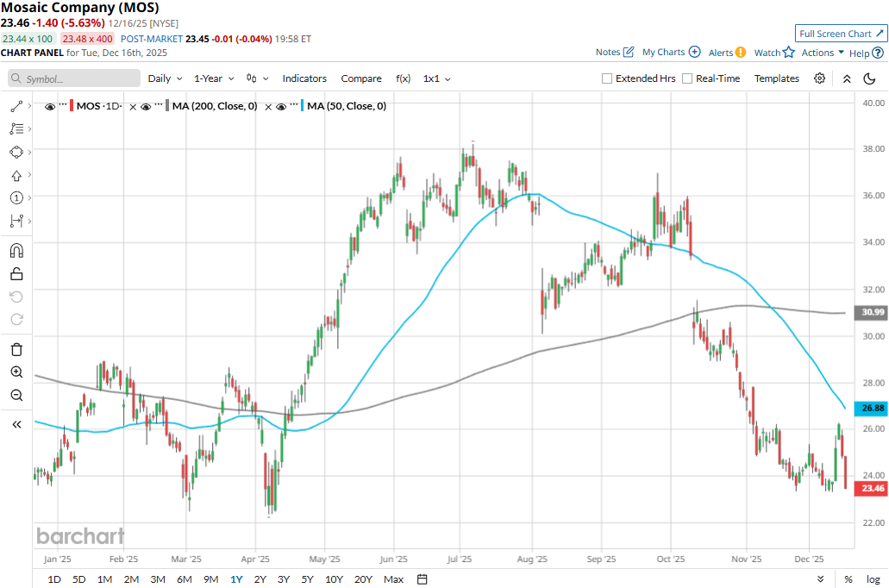
Task: Select the Fibonacci retracement tool
Action: click(16, 129)
